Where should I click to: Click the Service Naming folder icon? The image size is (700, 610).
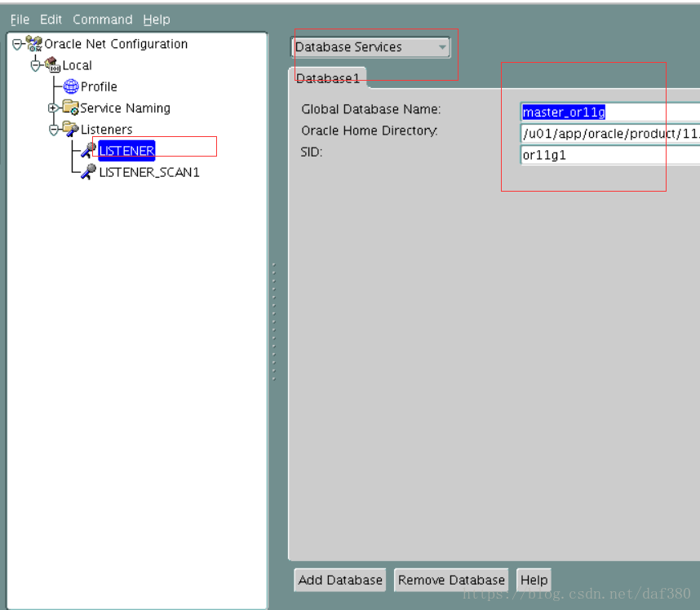pos(70,108)
